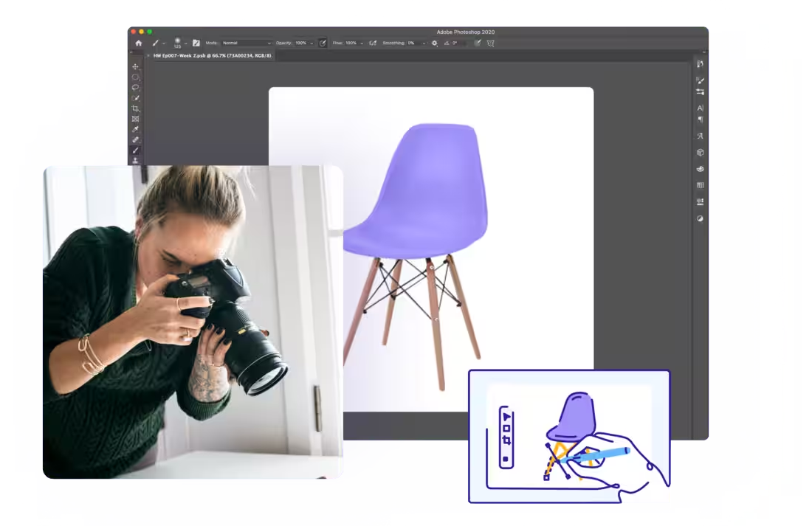The height and width of the screenshot is (526, 812).
Task: Open smoothing options gear
Action: point(434,43)
